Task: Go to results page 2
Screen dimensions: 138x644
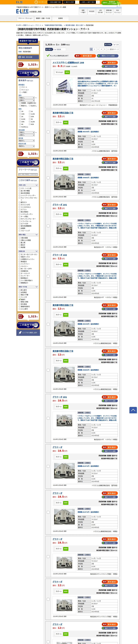Action: click(x=94, y=49)
